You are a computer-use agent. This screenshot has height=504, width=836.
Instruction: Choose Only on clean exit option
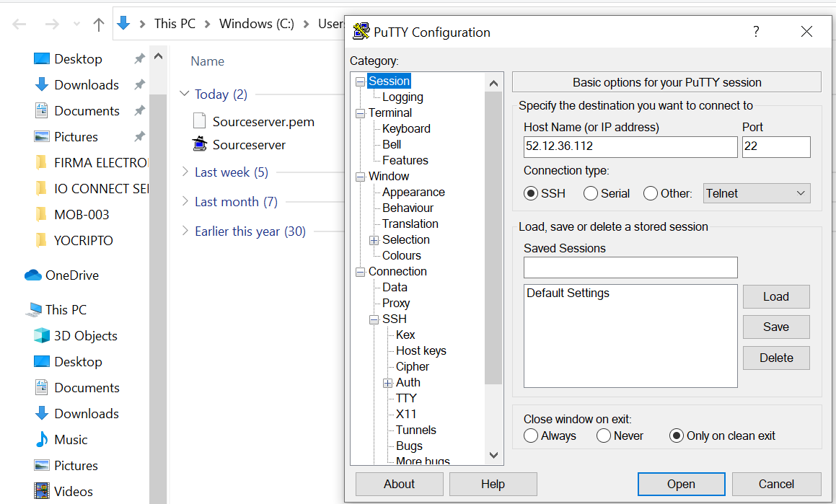pyautogui.click(x=676, y=436)
